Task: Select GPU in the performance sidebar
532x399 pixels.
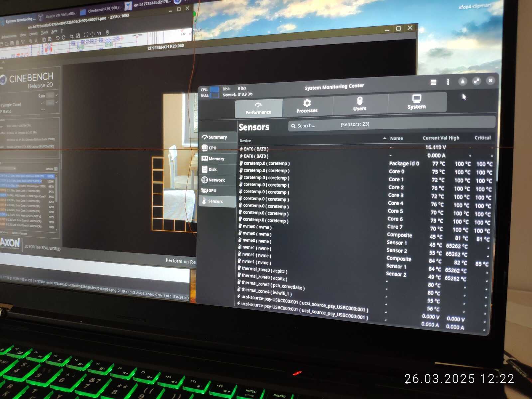Action: (217, 191)
